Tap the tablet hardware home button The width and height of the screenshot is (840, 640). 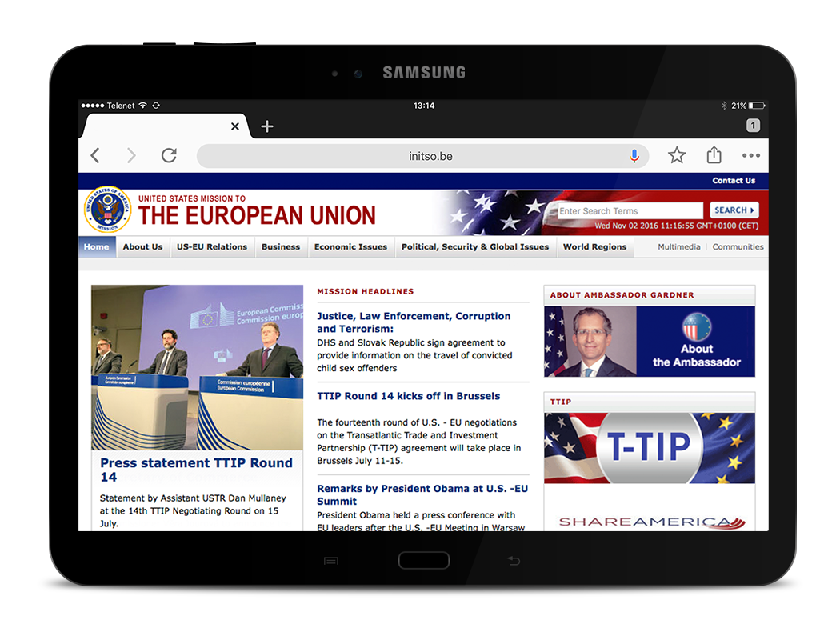pos(424,561)
